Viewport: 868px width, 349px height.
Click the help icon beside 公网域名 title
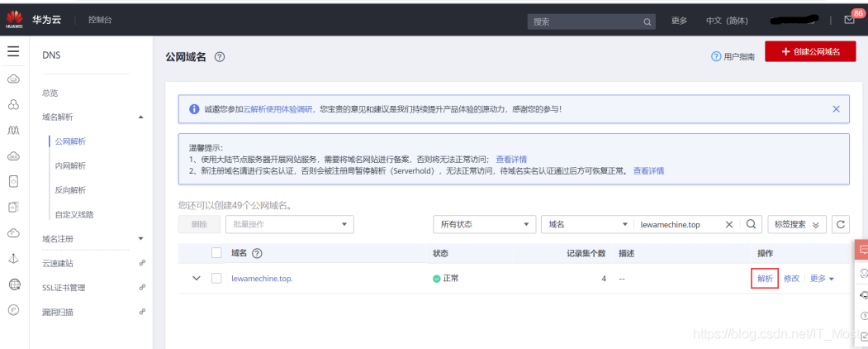click(x=219, y=56)
